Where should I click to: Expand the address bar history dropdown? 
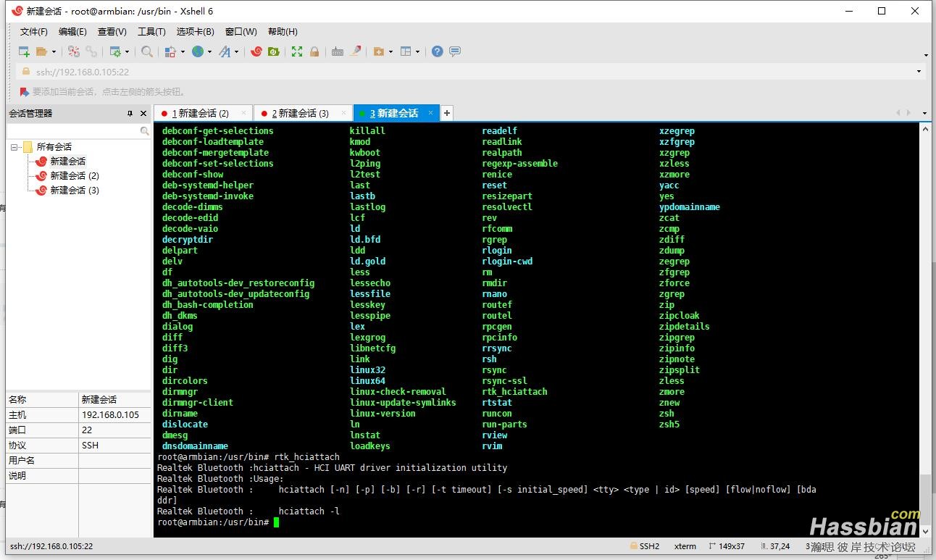point(919,72)
